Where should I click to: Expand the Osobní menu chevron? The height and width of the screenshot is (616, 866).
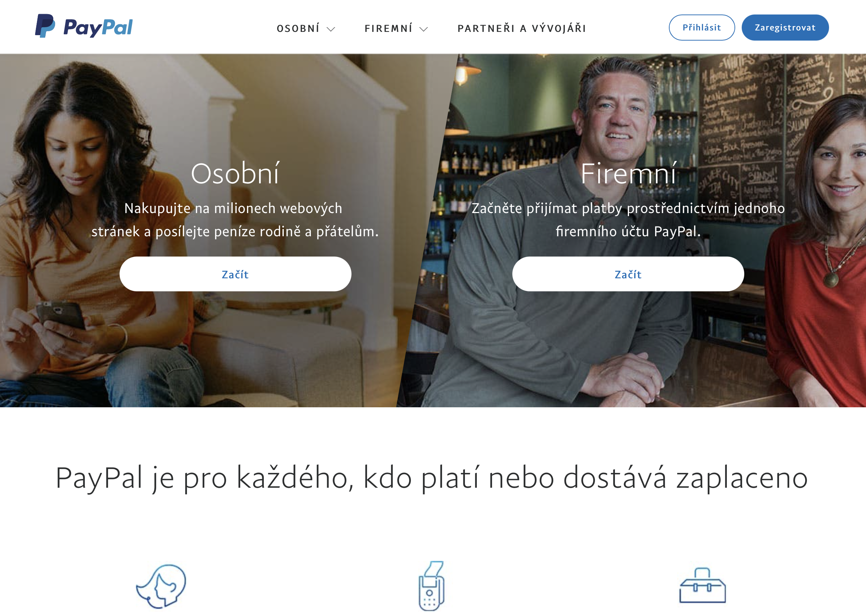pyautogui.click(x=331, y=29)
